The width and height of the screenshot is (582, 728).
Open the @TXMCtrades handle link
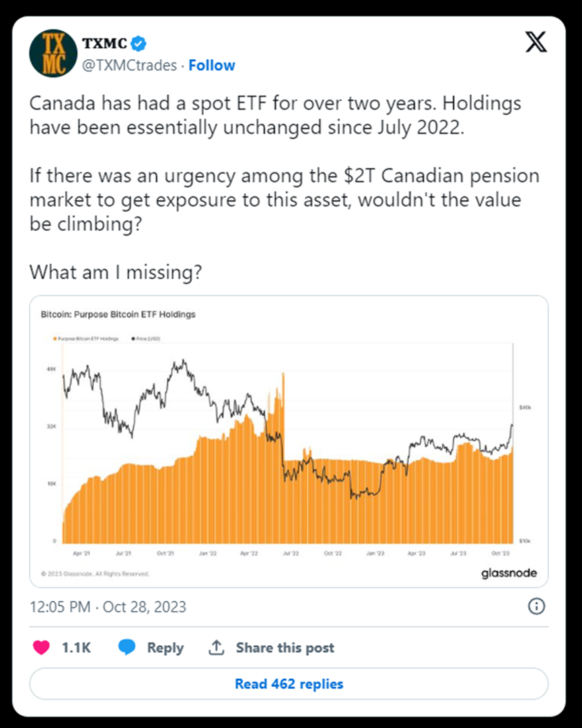click(x=129, y=65)
